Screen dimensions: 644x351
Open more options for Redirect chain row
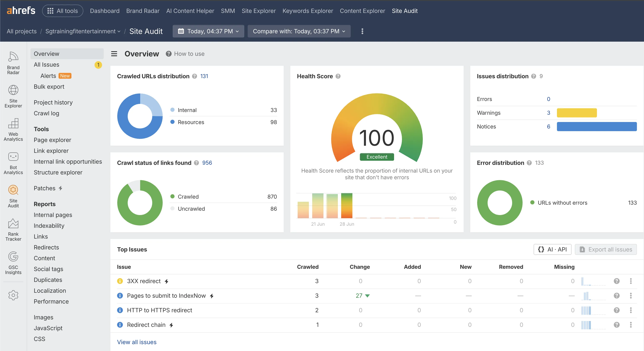pyautogui.click(x=631, y=325)
